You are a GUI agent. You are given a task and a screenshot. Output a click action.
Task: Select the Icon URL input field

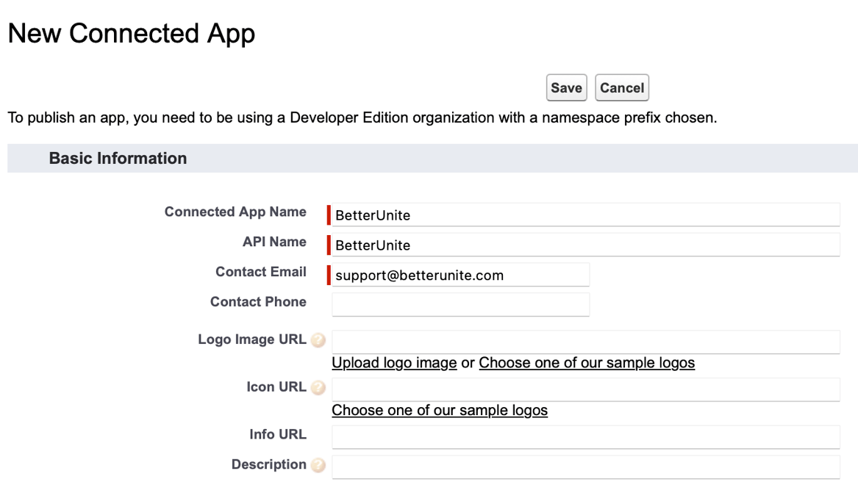586,388
